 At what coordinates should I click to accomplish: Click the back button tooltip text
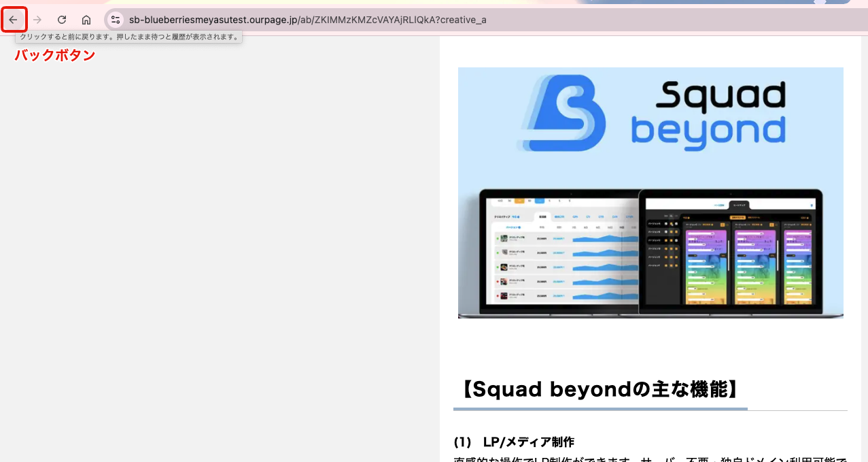[x=128, y=37]
